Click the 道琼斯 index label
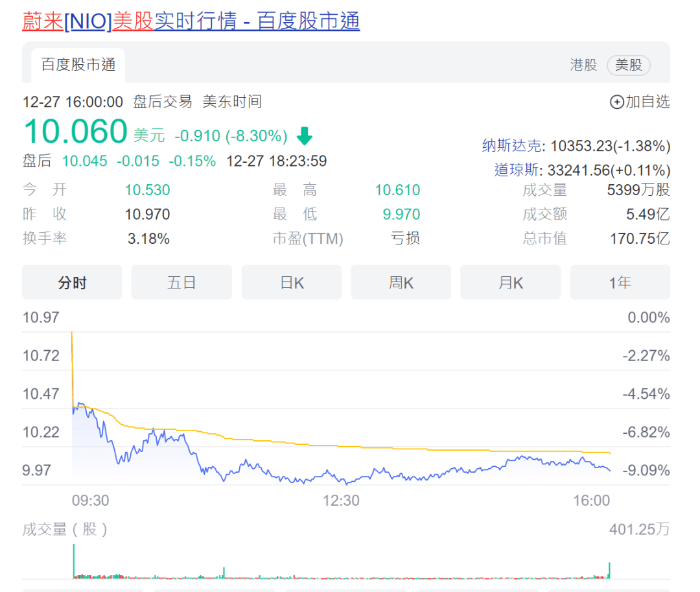 coord(516,170)
